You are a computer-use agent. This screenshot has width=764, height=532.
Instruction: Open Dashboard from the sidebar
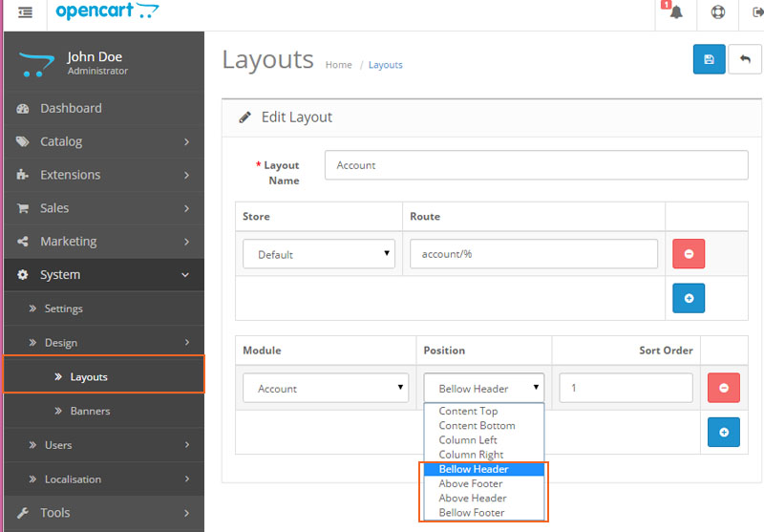point(71,108)
